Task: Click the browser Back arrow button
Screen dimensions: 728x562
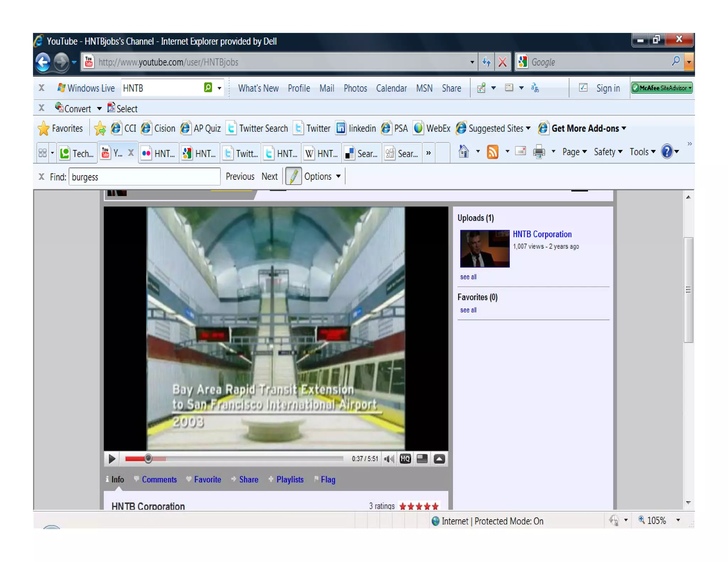Action: 43,62
